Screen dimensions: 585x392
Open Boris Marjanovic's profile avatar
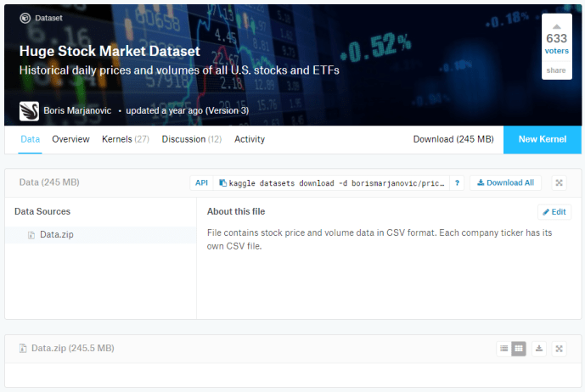click(29, 111)
